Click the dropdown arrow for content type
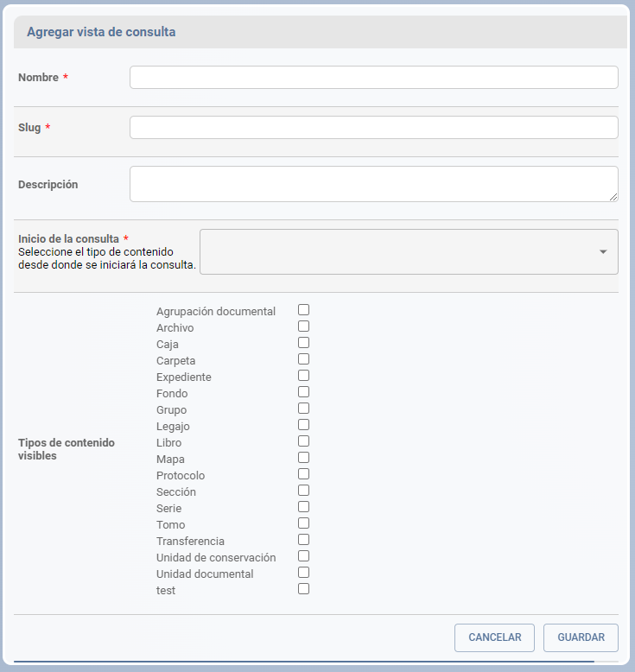Screen dimensions: 635x672 pos(603,251)
